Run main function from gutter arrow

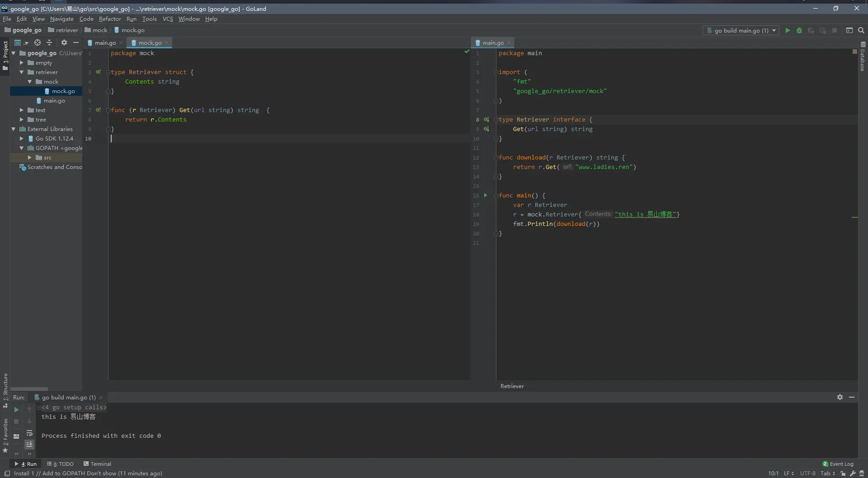pyautogui.click(x=486, y=195)
